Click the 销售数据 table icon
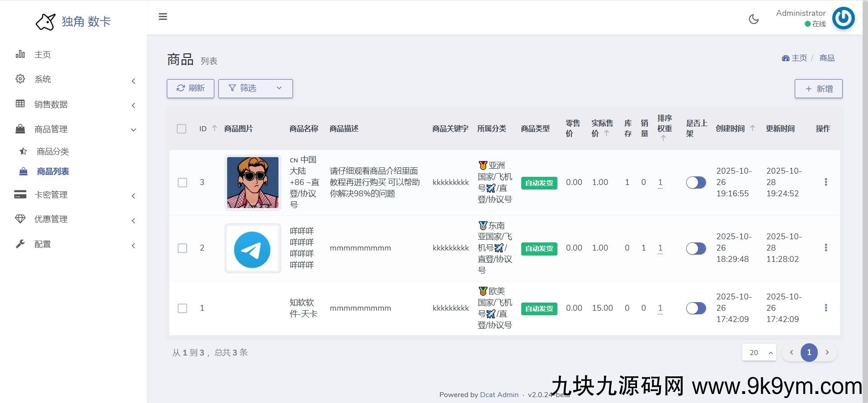 coord(20,104)
